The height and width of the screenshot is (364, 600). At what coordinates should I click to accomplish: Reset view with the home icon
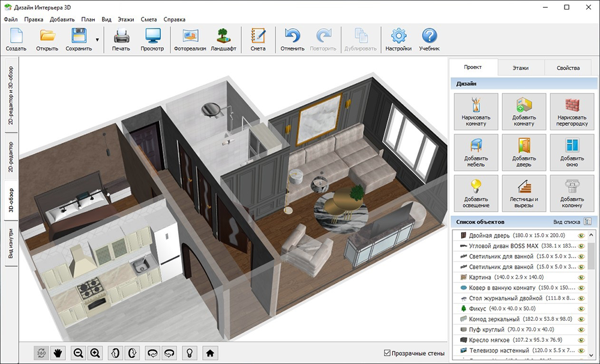210,353
